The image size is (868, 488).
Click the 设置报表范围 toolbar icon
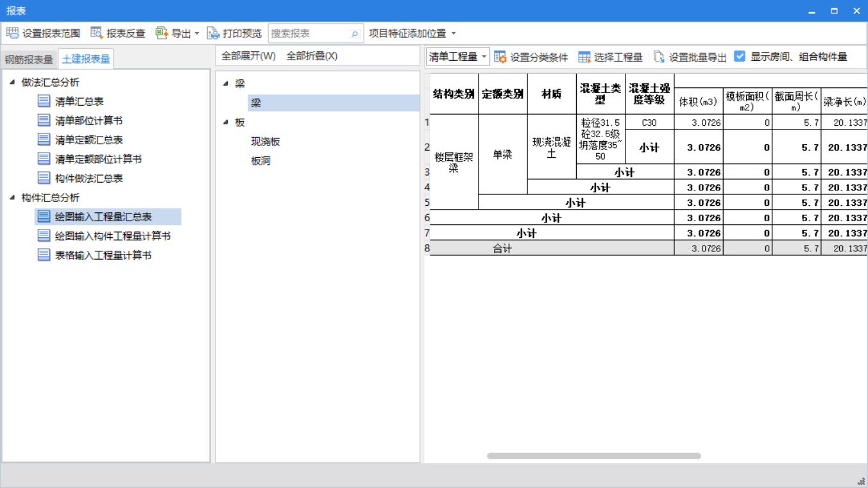pos(12,33)
